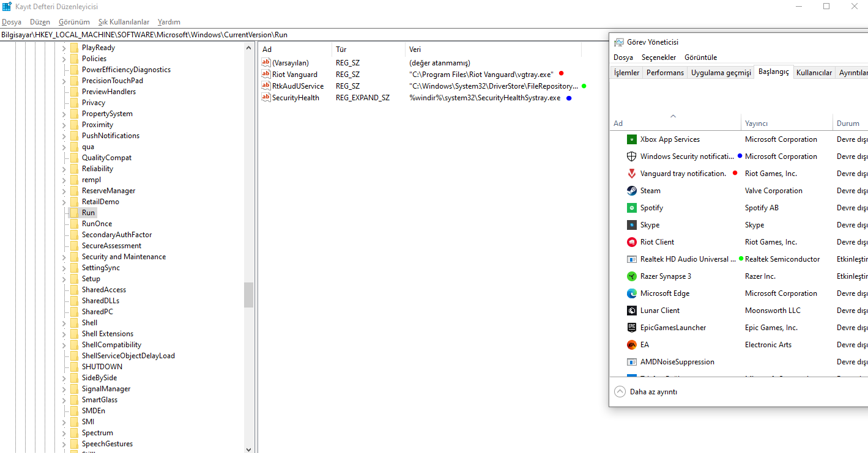868x453 pixels.
Task: Switch to the Performans tab
Action: (665, 73)
